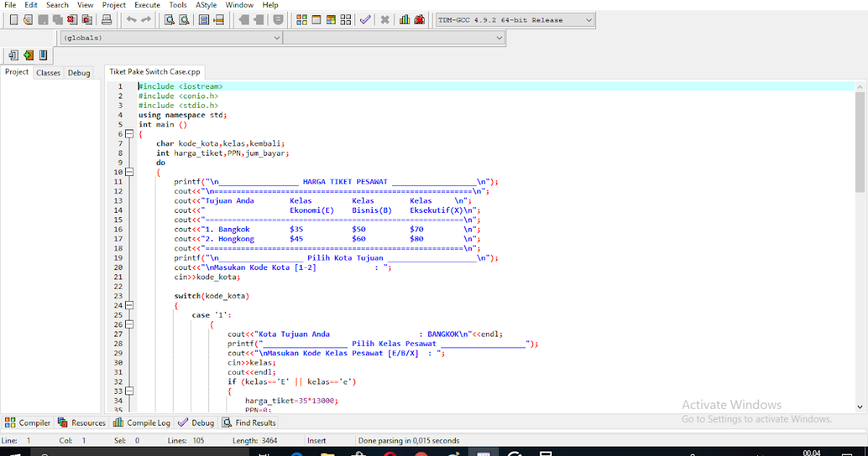Open an existing file with the Open icon
The width and height of the screenshot is (868, 456).
point(27,20)
